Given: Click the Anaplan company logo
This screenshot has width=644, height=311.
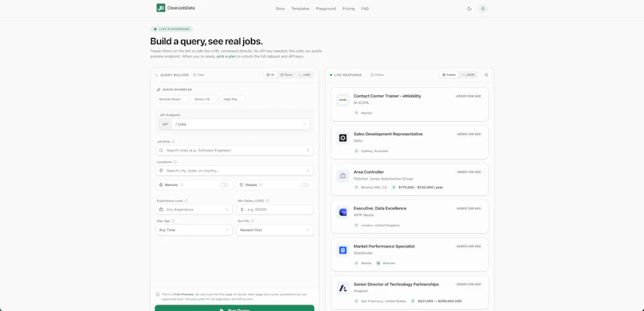Looking at the screenshot, I should tap(343, 288).
